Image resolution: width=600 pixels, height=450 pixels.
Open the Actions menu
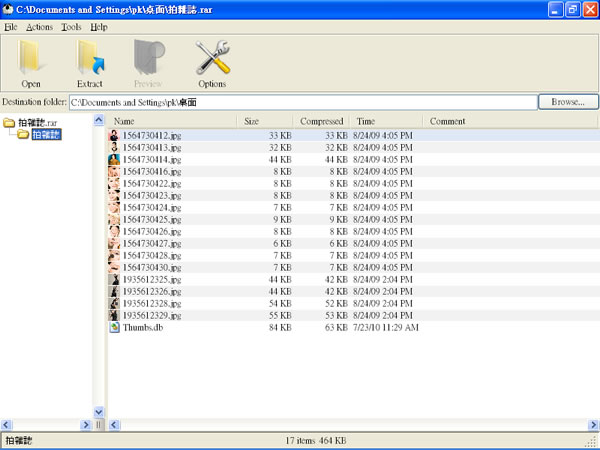pos(39,27)
